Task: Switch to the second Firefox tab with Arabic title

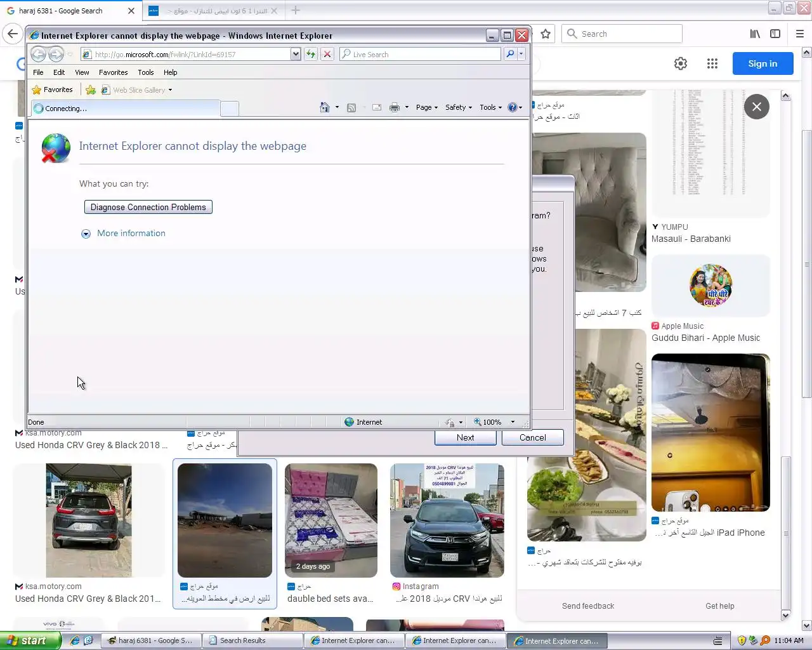Action: tap(213, 11)
